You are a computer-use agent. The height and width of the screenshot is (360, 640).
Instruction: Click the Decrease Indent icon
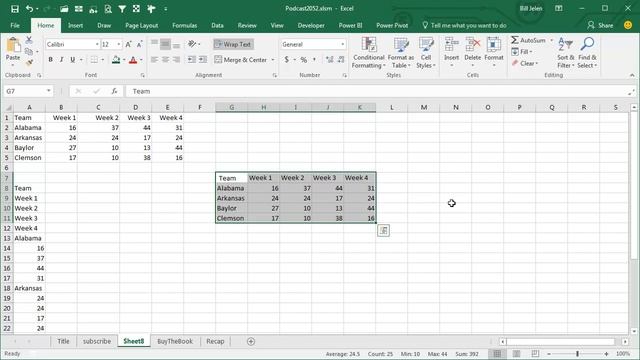[x=191, y=60]
